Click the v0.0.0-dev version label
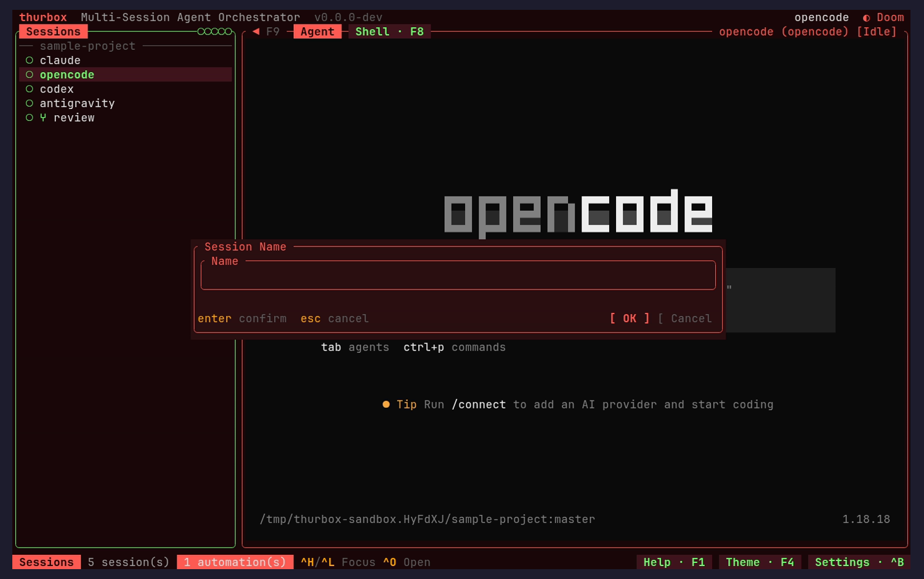924x579 pixels. pos(348,17)
